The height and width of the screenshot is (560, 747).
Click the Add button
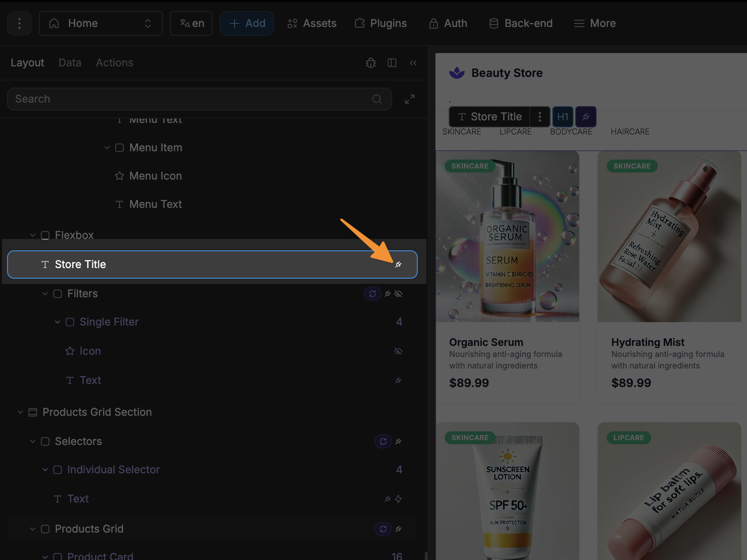point(247,23)
